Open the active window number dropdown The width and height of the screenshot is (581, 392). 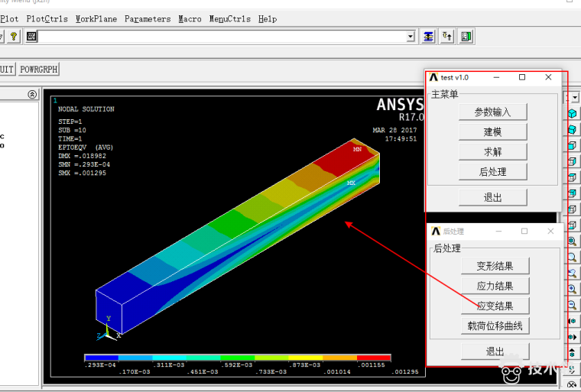(x=575, y=98)
